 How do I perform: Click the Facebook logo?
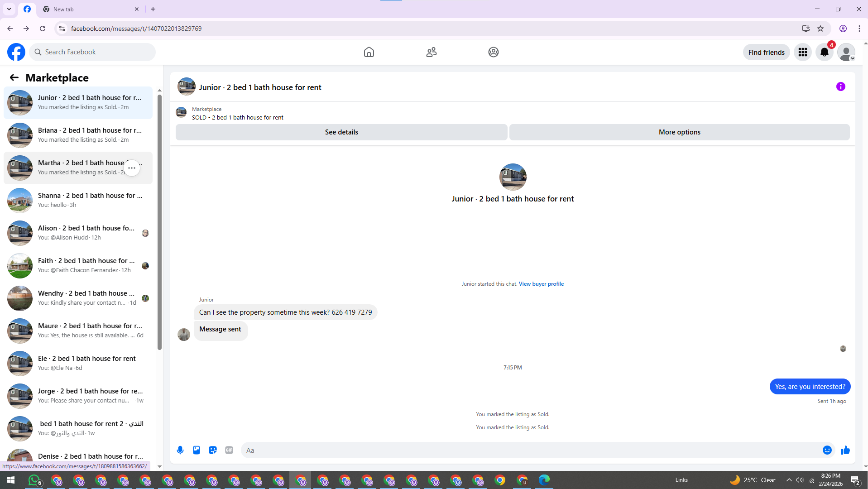click(x=16, y=52)
